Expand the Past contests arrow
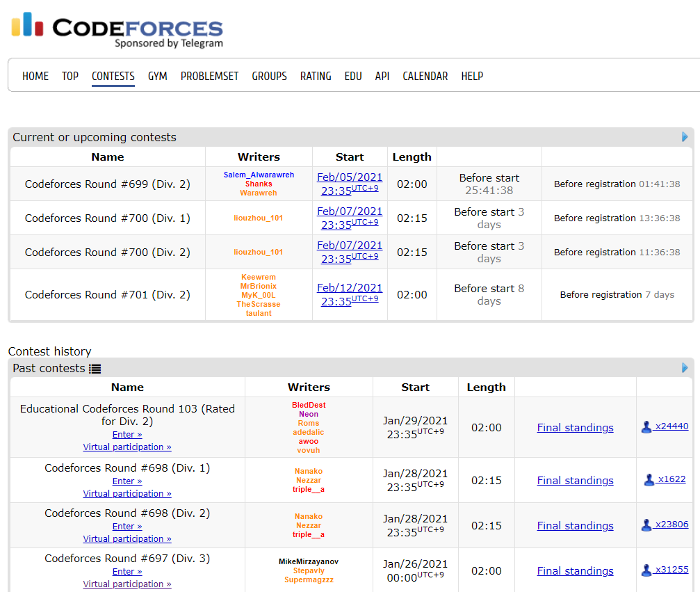The image size is (700, 592). click(x=685, y=368)
